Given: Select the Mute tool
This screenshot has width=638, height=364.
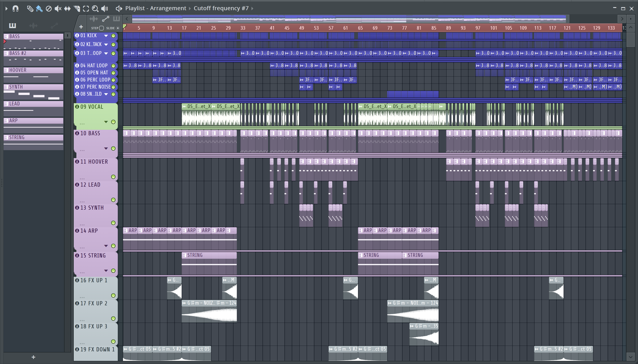Looking at the screenshot, I should point(58,9).
